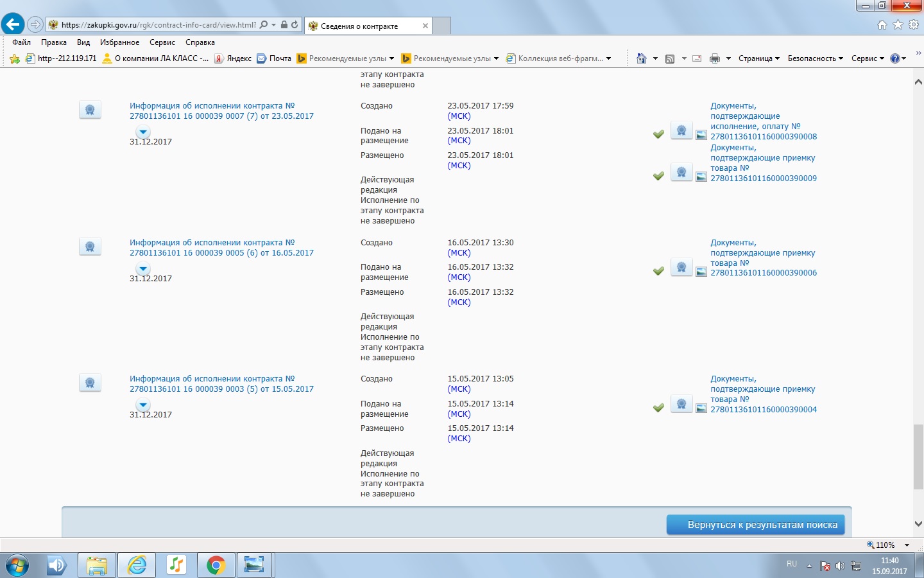The image size is (924, 578).
Task: Open the Print options dropdown arrow
Action: 728,58
